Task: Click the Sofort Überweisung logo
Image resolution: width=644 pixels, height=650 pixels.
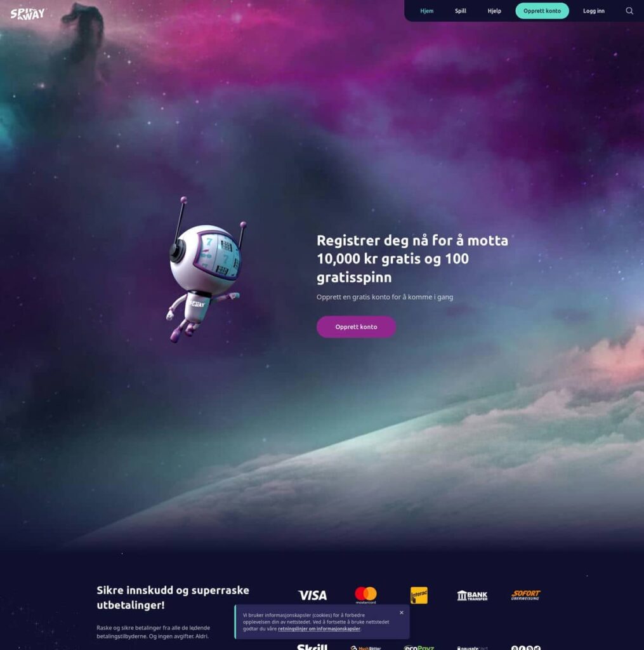Action: 525,595
